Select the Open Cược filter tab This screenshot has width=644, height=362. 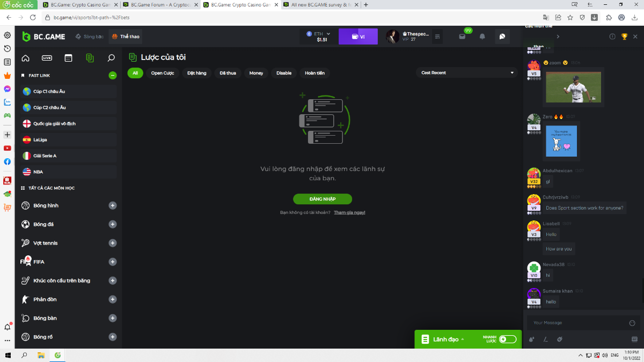163,73
